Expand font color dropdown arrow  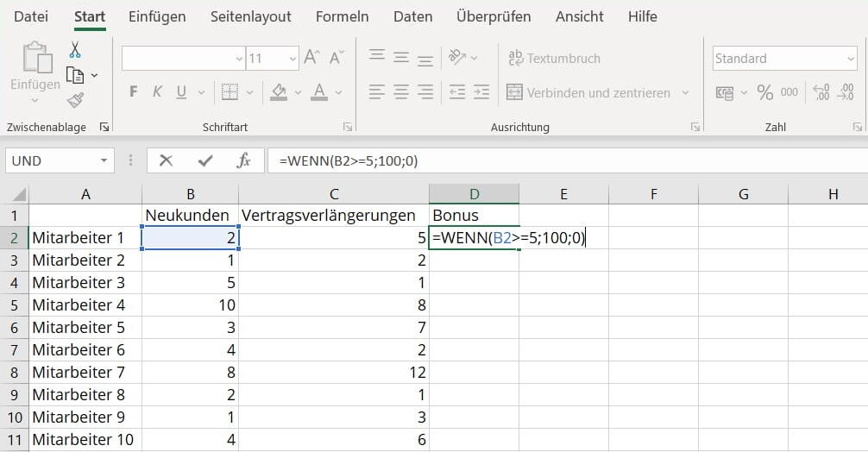[x=339, y=92]
